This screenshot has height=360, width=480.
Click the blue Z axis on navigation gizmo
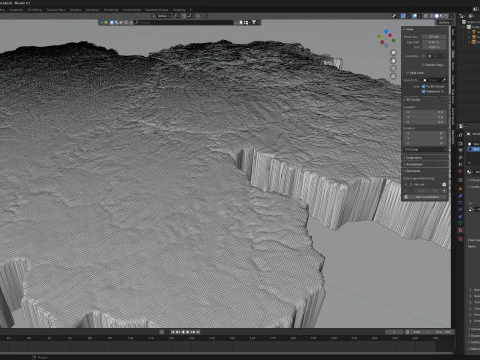386,31
